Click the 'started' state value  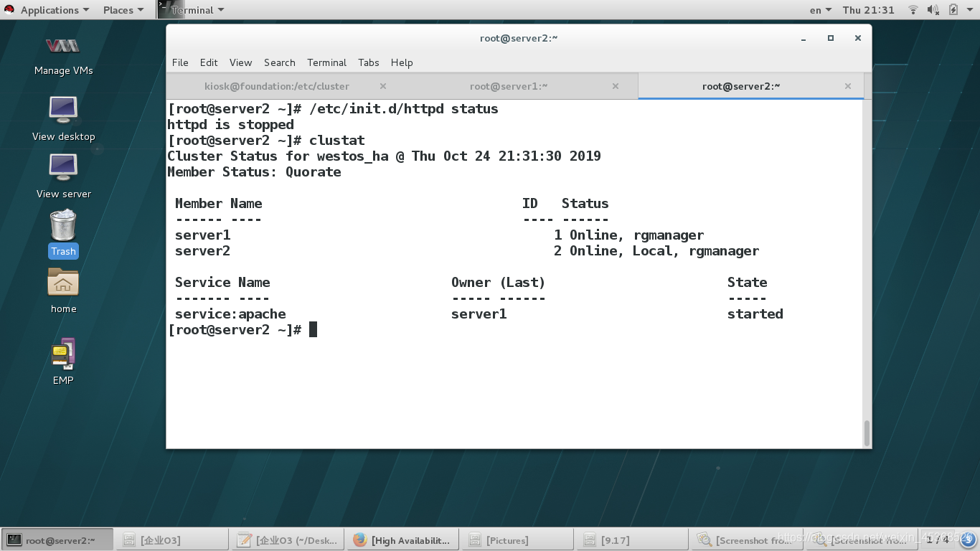755,314
